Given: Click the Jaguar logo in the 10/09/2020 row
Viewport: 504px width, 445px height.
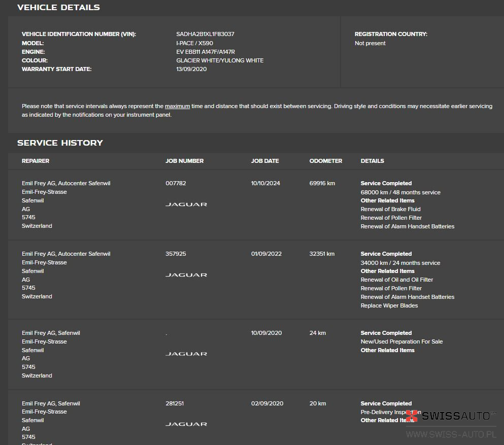Looking at the screenshot, I should 186,354.
